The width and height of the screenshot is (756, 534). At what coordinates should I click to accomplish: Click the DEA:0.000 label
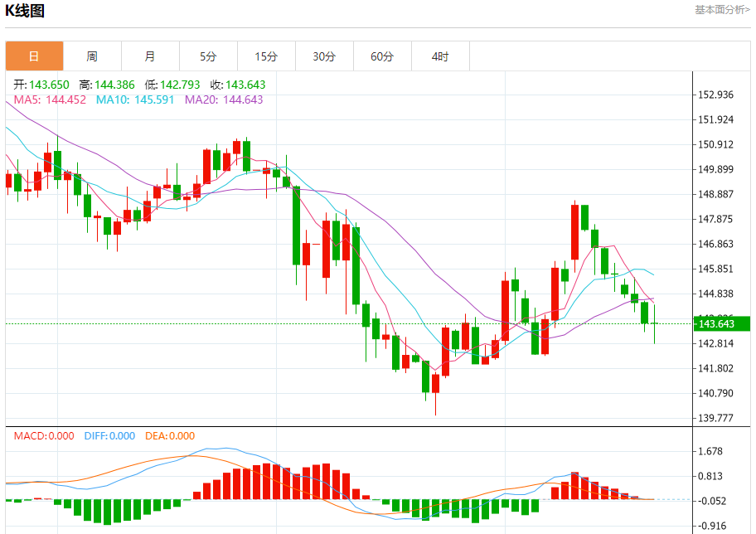pos(170,436)
